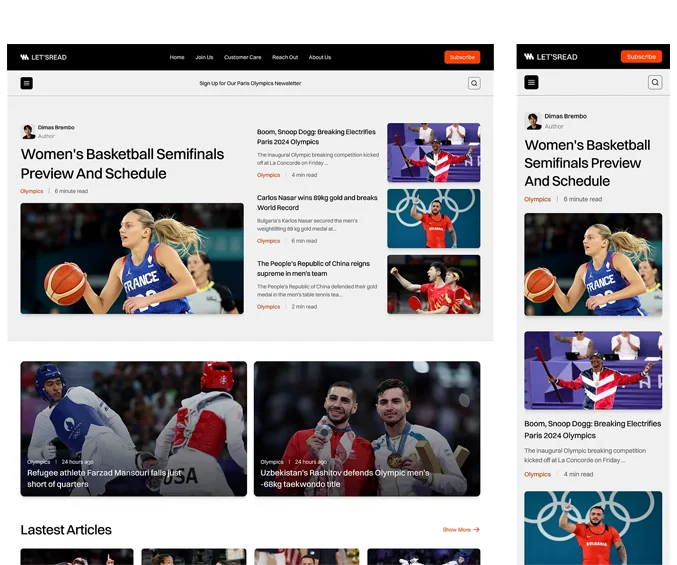The height and width of the screenshot is (565, 677).
Task: Open the Uzbekistan Rashitov taekwondo article card
Action: point(367,428)
